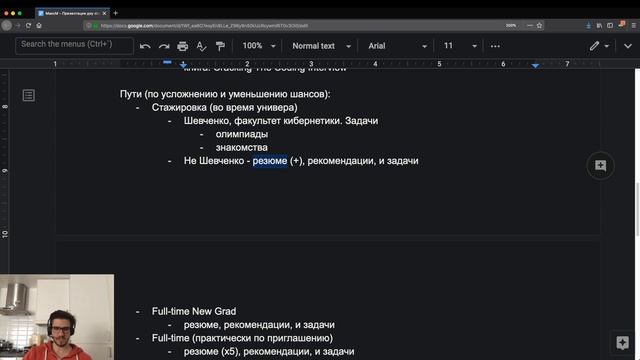The height and width of the screenshot is (360, 640).
Task: Open the zoom 100% dropdown
Action: [x=259, y=46]
